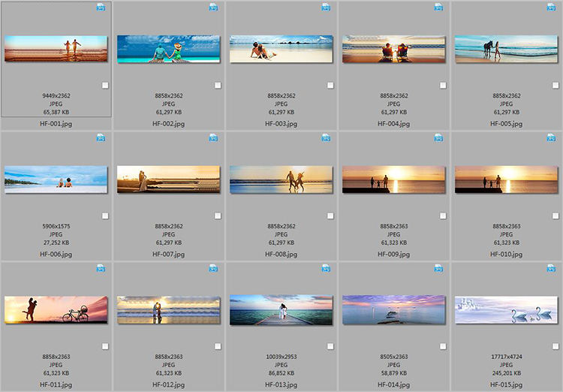The height and width of the screenshot is (392, 563).
Task: Select the HF-011.jpg bicycle couple thumbnail
Action: 56,309
